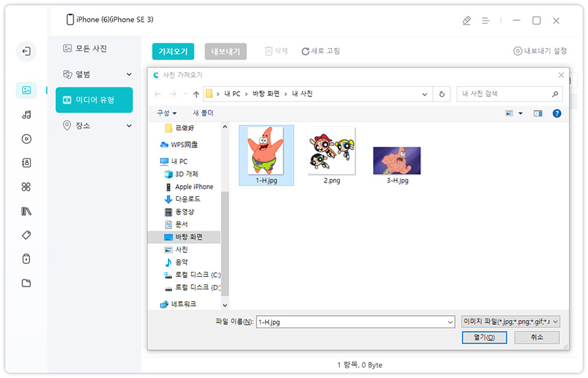Select 내 PC in folder tree

(x=173, y=161)
